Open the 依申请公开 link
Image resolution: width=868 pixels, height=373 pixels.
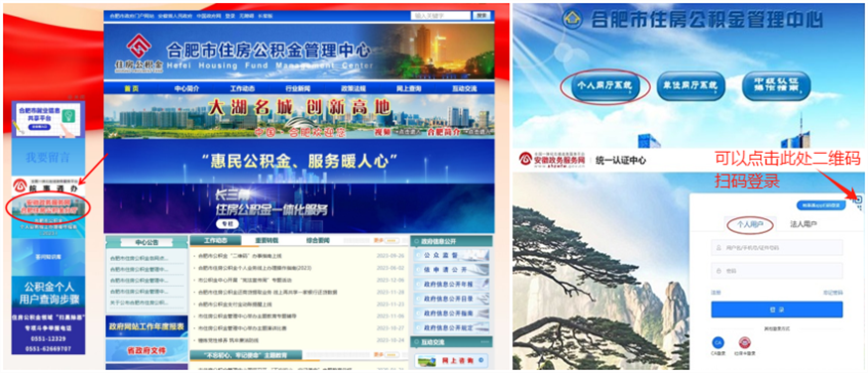tap(451, 270)
